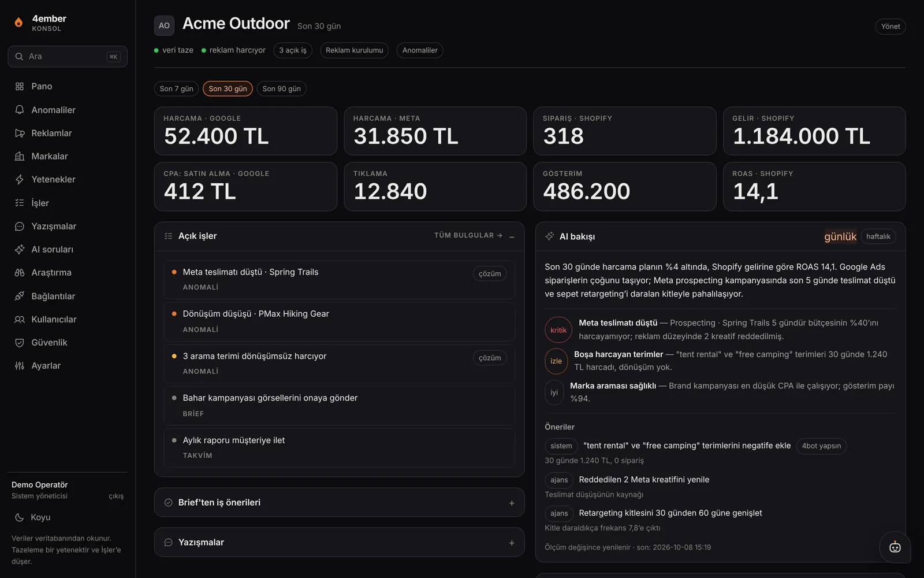Click çözüm on 3 arama terimi row
This screenshot has width=924, height=578.
[x=490, y=358]
